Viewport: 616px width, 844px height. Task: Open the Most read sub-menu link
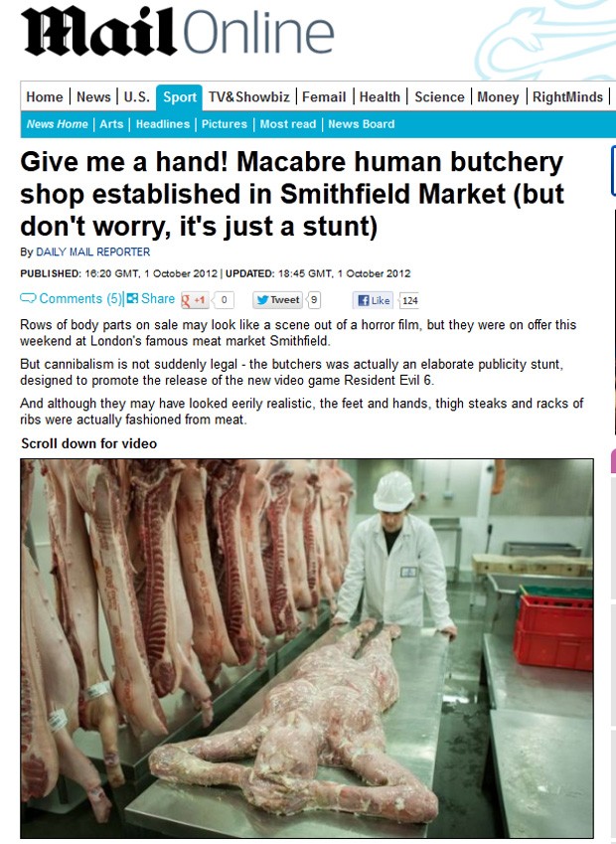(288, 124)
